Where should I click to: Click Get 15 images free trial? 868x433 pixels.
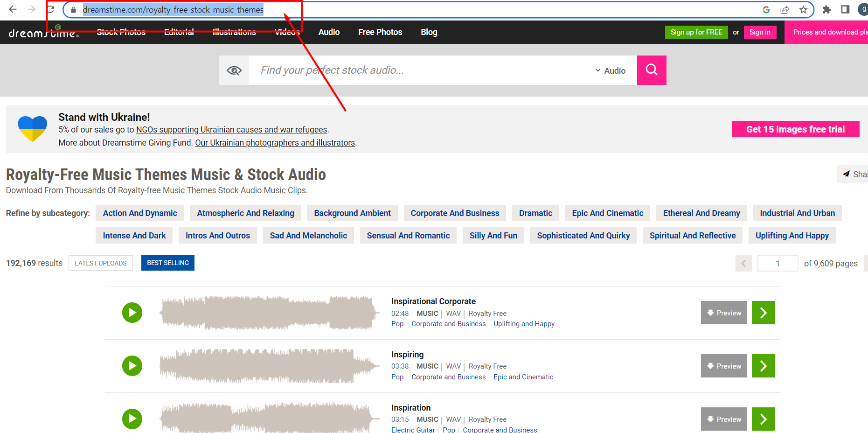[x=795, y=129]
